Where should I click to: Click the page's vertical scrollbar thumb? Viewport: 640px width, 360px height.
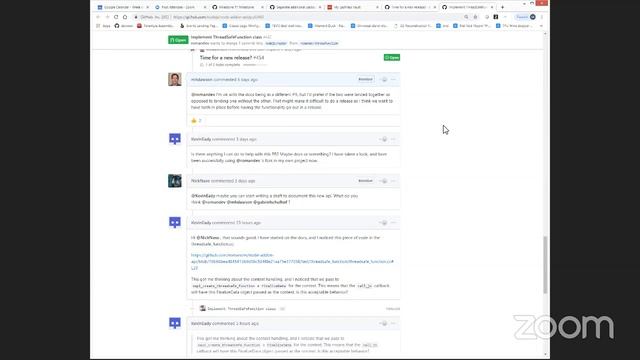point(545,264)
